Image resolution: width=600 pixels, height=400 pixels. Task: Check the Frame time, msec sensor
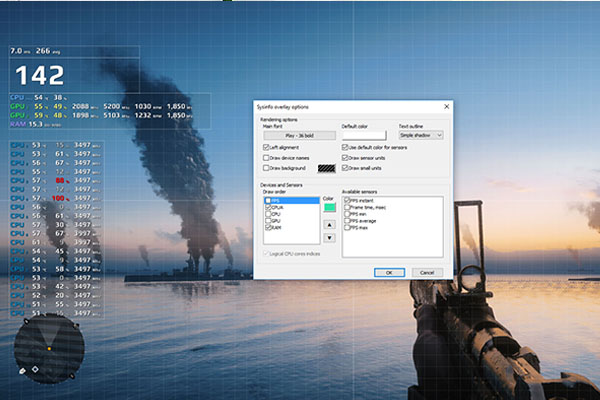point(347,207)
